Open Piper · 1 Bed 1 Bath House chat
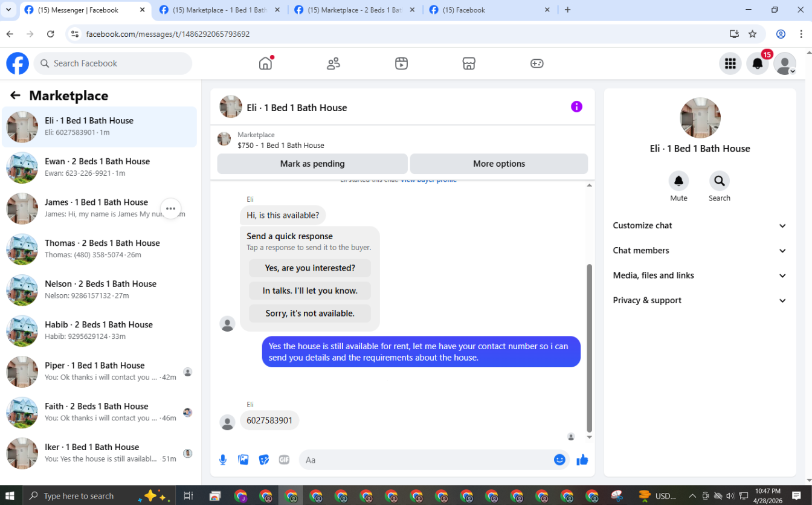The image size is (812, 505). tap(100, 372)
